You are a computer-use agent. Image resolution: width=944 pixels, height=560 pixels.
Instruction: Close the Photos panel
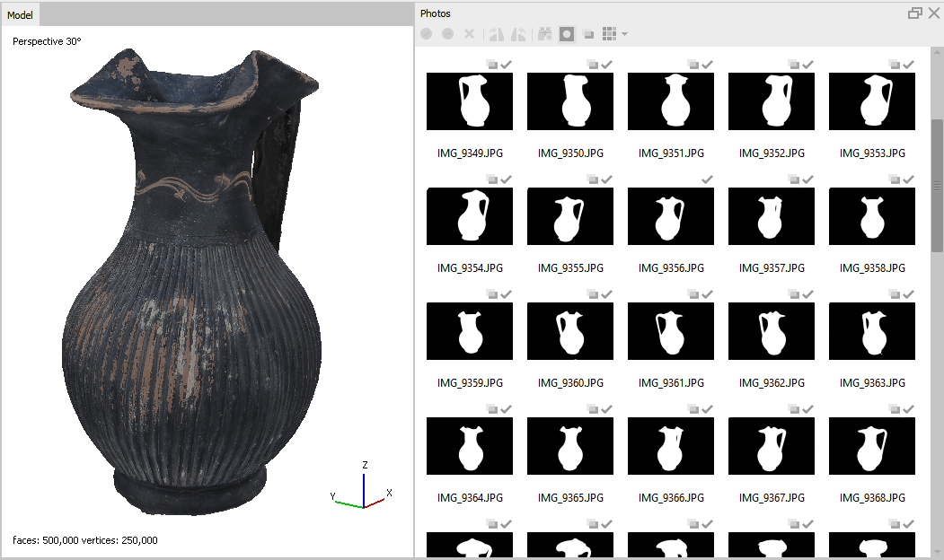pos(934,13)
